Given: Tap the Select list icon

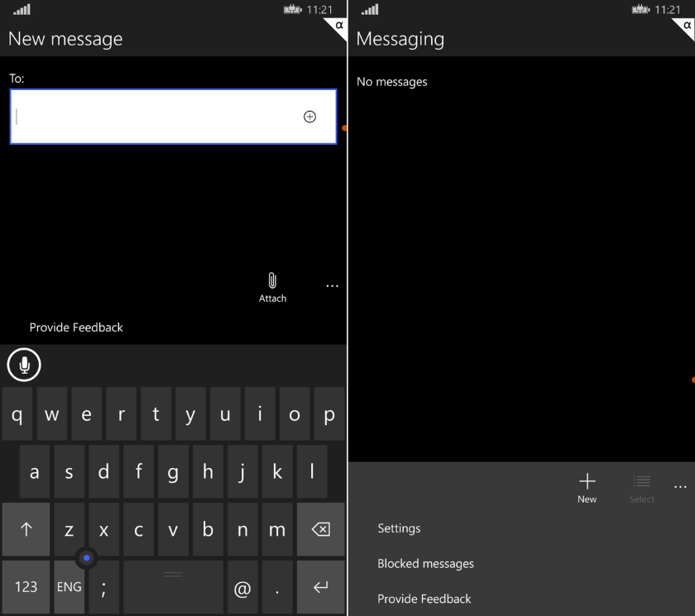Looking at the screenshot, I should [x=641, y=482].
